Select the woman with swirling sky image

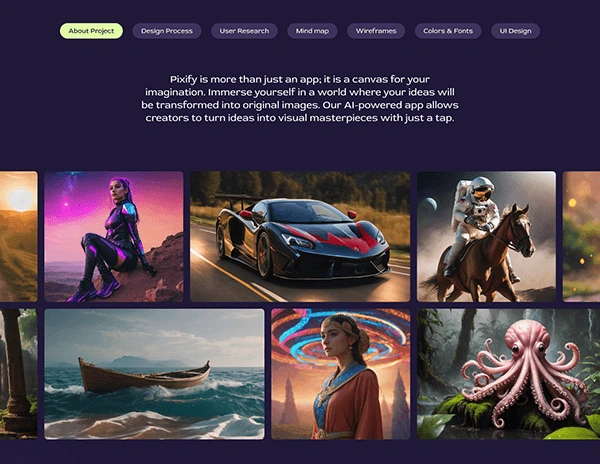tap(341, 374)
